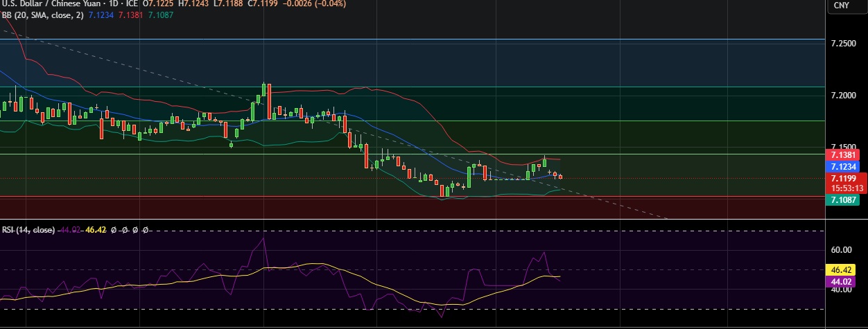Select the BB (20, SMA, close, 2) indicator legend
The width and height of the screenshot is (868, 329).
pyautogui.click(x=43, y=14)
